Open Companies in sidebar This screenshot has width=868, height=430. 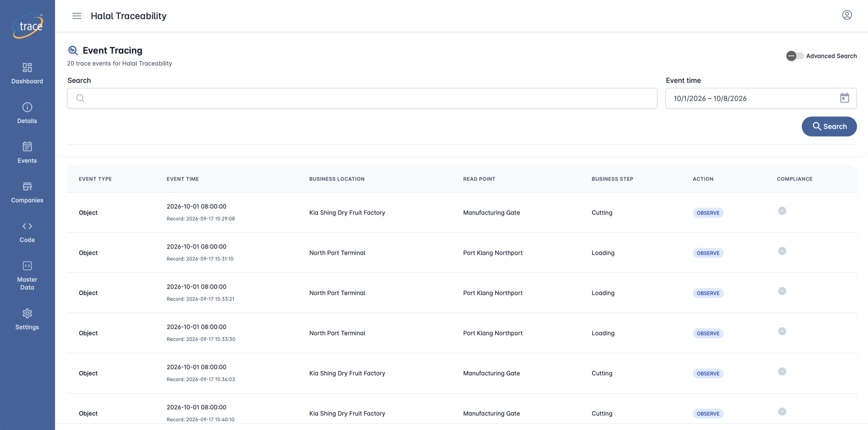[x=27, y=193]
